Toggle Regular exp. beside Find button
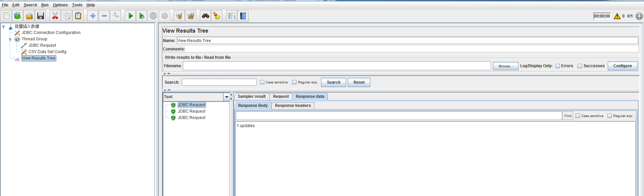This screenshot has width=644, height=196. [609, 116]
